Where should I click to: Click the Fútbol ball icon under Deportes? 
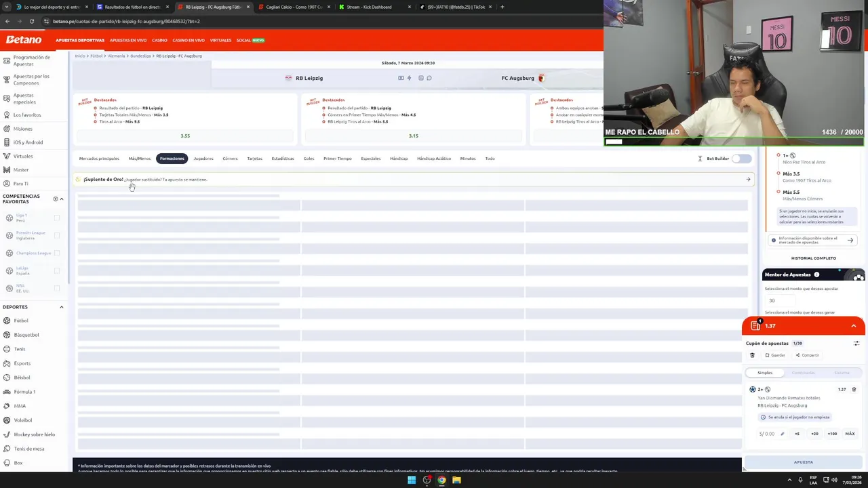coord(5,321)
